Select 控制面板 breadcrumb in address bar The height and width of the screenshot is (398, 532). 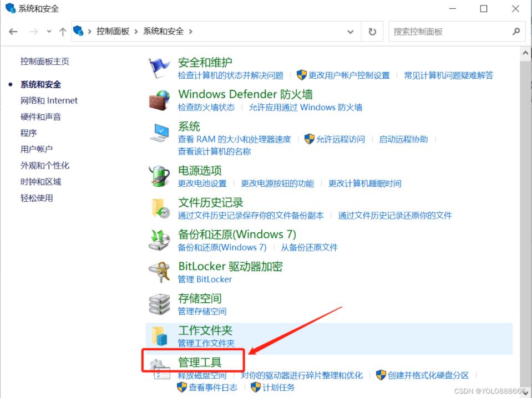[113, 31]
